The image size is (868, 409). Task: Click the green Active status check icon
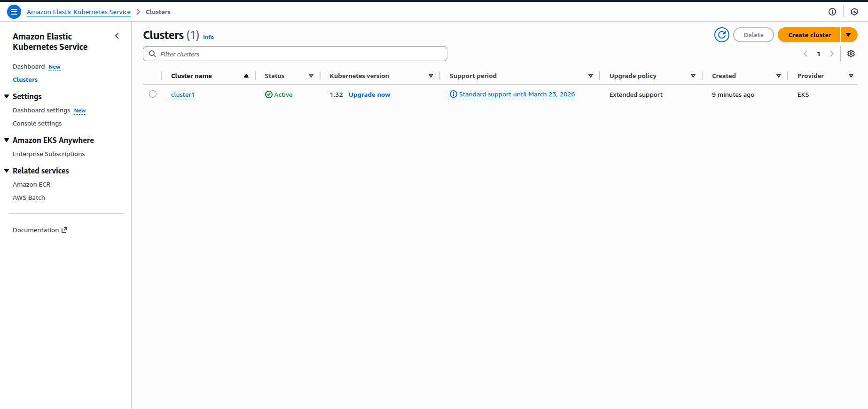pos(269,94)
